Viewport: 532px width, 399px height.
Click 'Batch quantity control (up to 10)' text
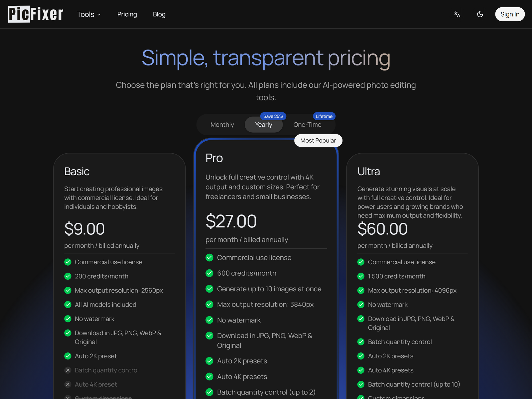414,384
